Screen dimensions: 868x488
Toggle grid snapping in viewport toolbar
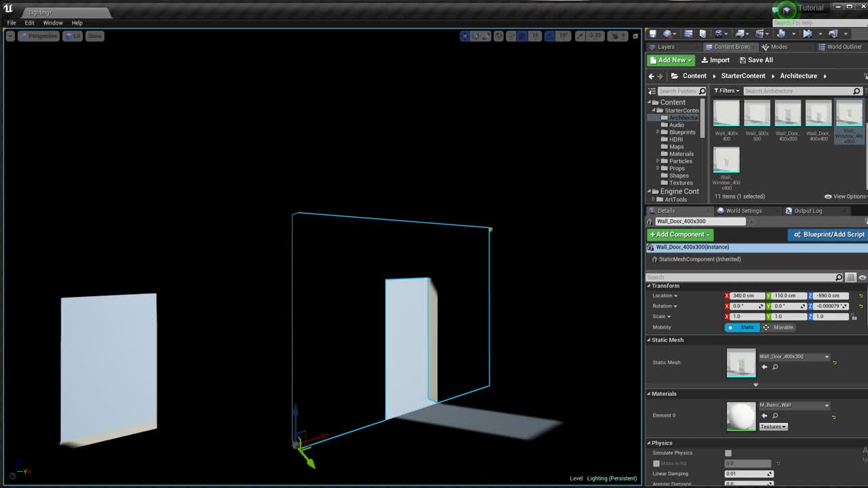(x=522, y=36)
